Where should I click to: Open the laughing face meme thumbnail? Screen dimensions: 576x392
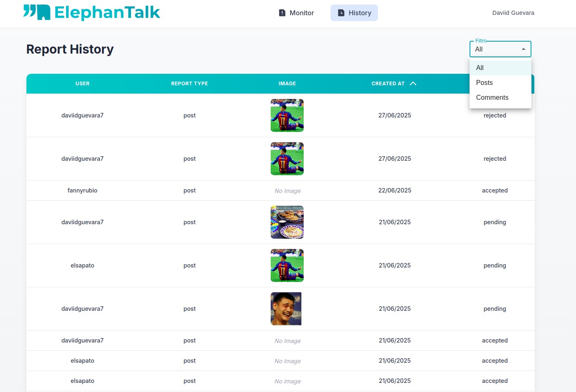(x=286, y=309)
